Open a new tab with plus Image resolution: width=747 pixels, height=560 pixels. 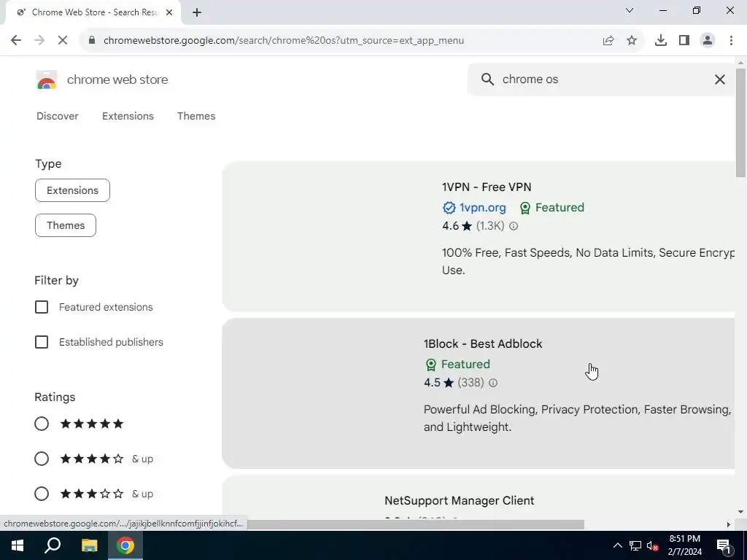[x=197, y=13]
